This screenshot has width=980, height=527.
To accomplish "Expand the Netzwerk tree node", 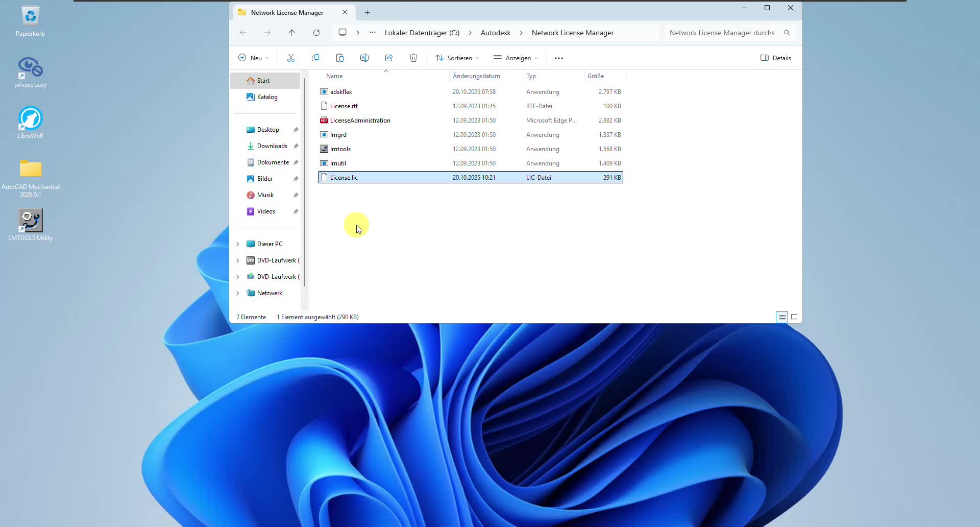I will [x=238, y=293].
